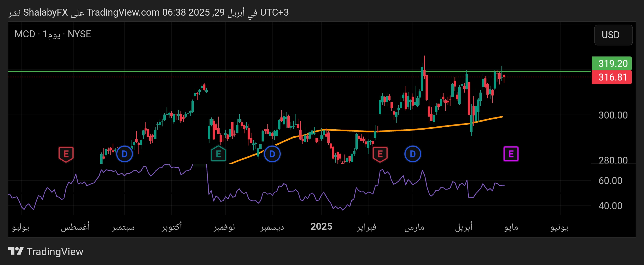Click the أكتوبر month label on time axis
Image resolution: width=644 pixels, height=265 pixels.
tap(172, 227)
